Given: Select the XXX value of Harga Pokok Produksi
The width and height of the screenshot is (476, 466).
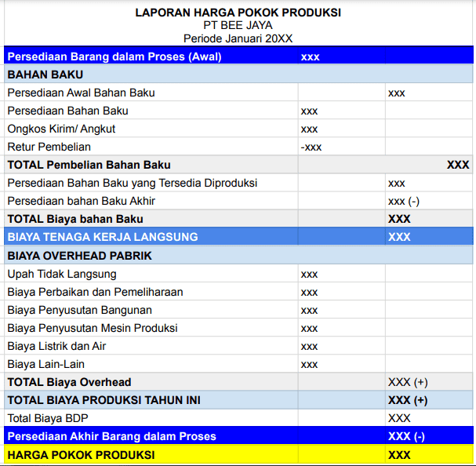Looking at the screenshot, I should (x=399, y=455).
